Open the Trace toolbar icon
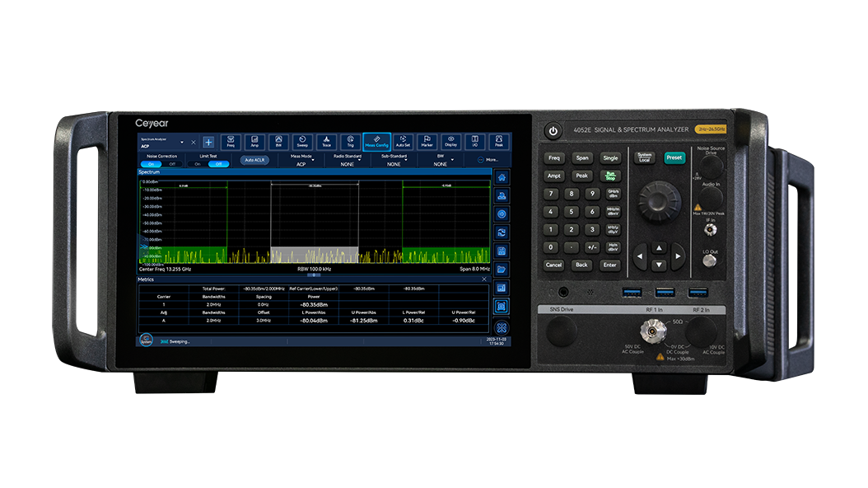 tap(326, 142)
